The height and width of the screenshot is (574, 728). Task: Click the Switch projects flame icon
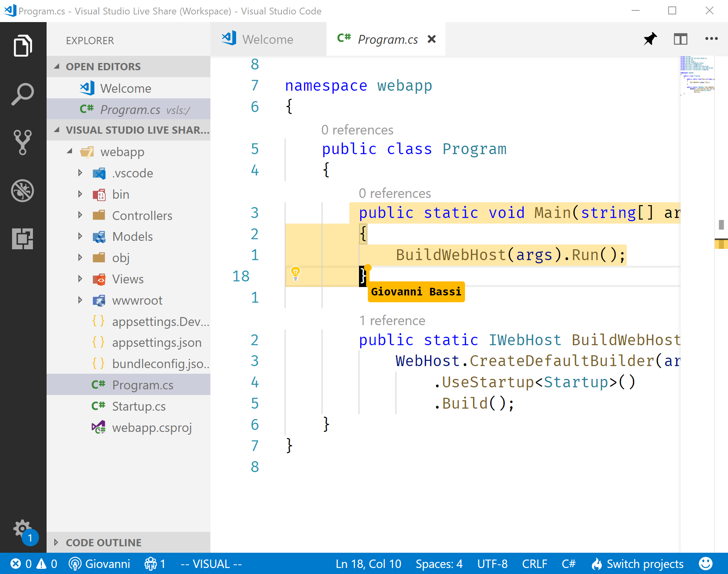point(597,564)
